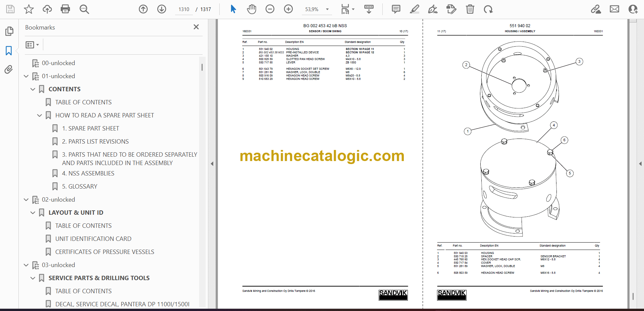Send the file by email

[614, 9]
